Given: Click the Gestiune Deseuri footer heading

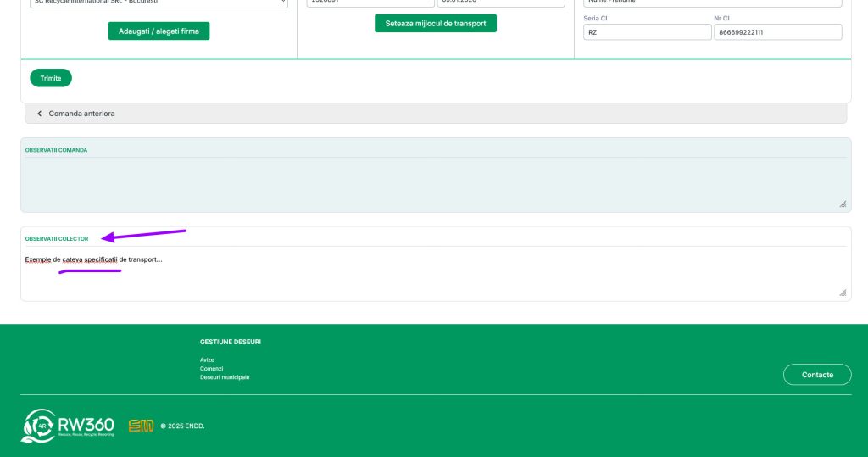Looking at the screenshot, I should (231, 342).
